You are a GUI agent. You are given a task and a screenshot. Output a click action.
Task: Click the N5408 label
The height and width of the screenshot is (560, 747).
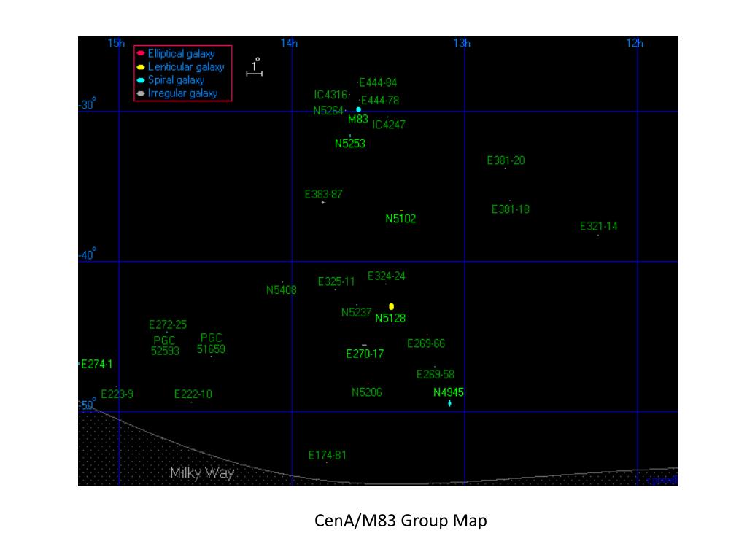click(x=281, y=290)
